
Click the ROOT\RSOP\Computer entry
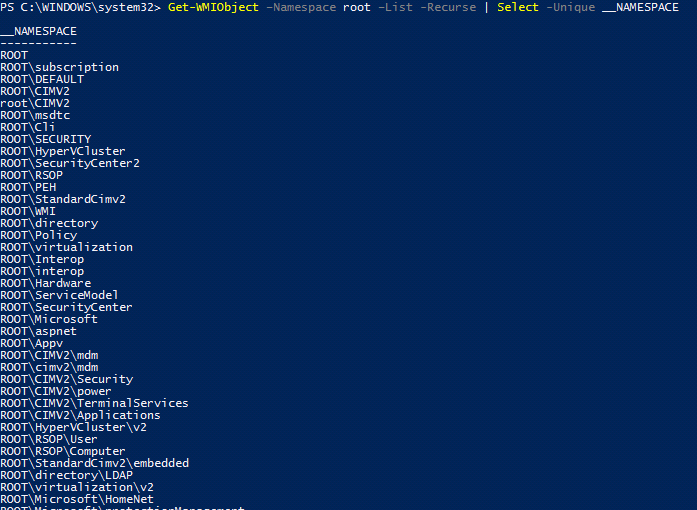[63, 452]
